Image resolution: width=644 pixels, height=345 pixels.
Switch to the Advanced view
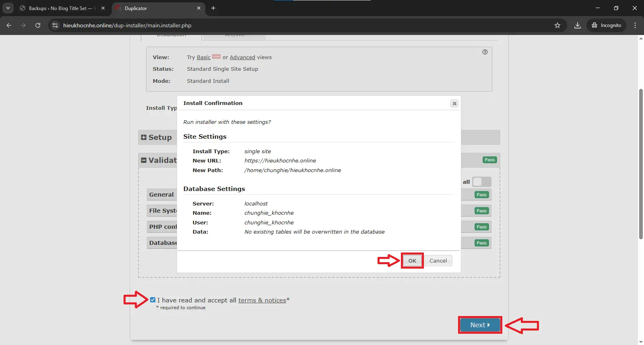point(242,57)
